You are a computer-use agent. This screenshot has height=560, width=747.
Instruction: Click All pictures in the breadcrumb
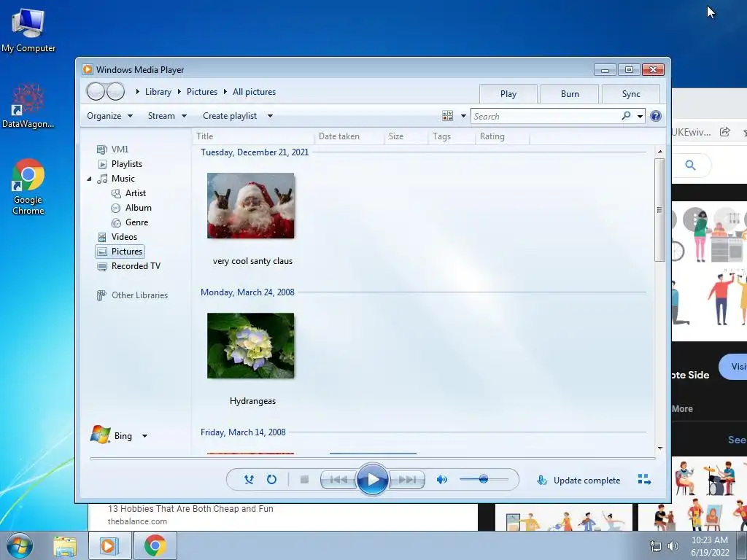[x=254, y=92]
